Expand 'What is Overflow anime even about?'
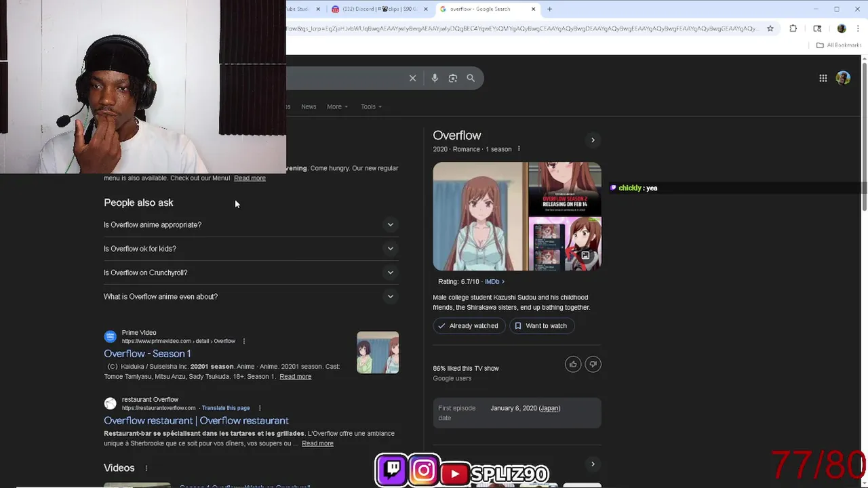Screen dimensions: 868x488 point(251,296)
